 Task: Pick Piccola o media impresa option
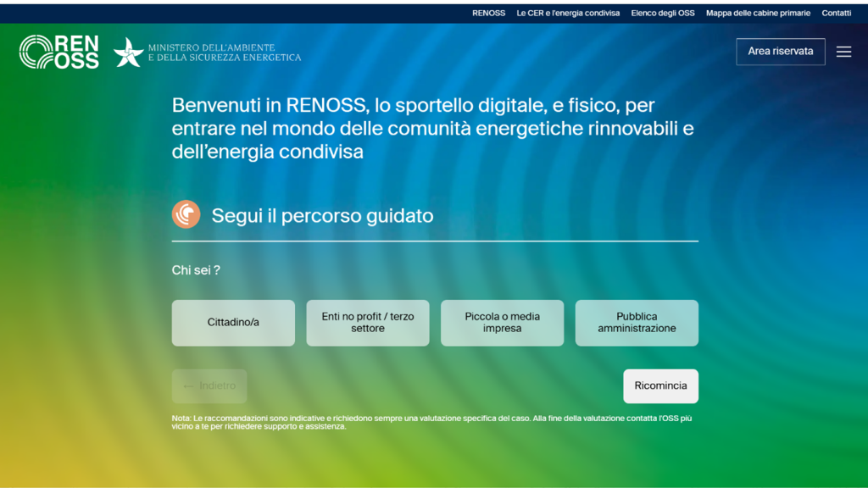tap(502, 323)
